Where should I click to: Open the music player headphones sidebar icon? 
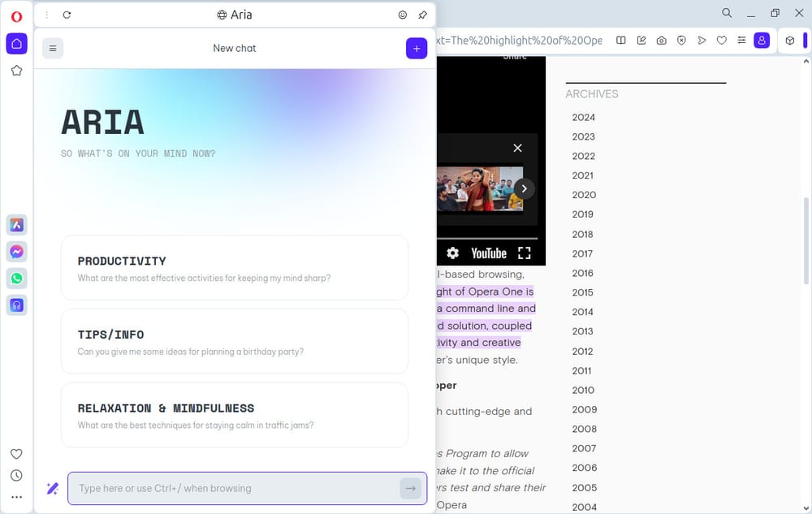click(16, 305)
